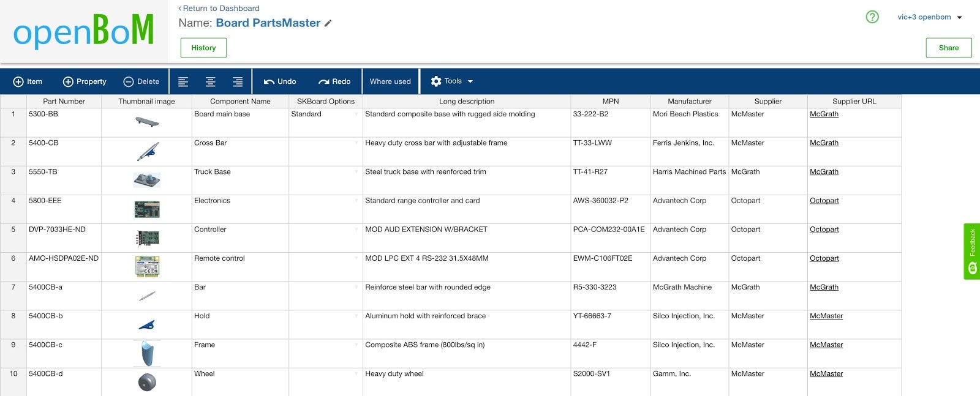Image resolution: width=980 pixels, height=396 pixels.
Task: Open McGrath supplier URL for 5400-CB
Action: pyautogui.click(x=824, y=143)
